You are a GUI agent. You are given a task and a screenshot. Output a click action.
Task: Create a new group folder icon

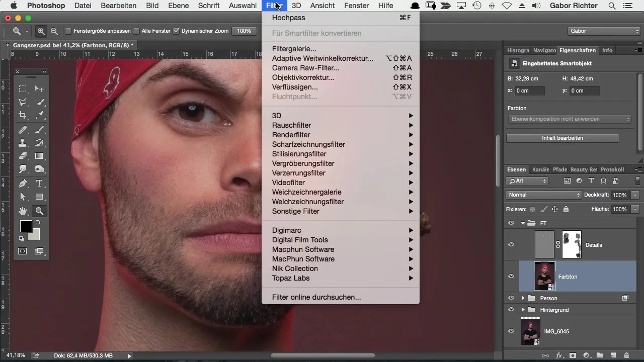click(x=600, y=355)
